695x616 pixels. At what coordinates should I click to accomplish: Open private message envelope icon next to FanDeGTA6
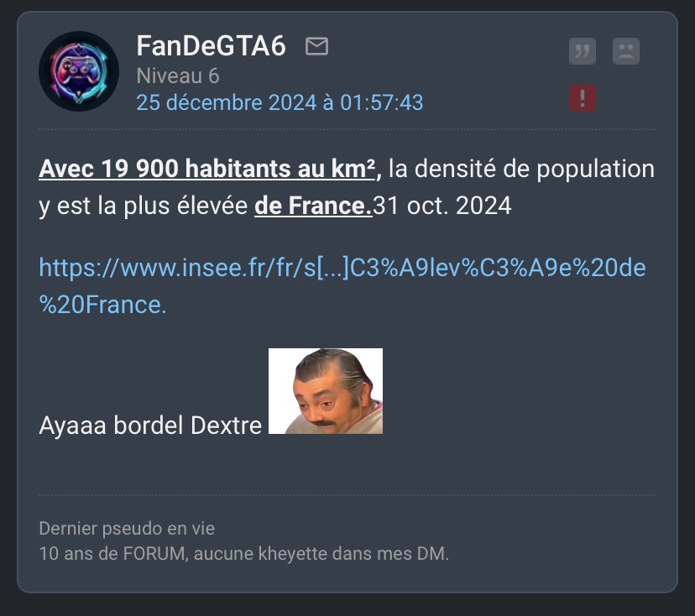(x=317, y=46)
